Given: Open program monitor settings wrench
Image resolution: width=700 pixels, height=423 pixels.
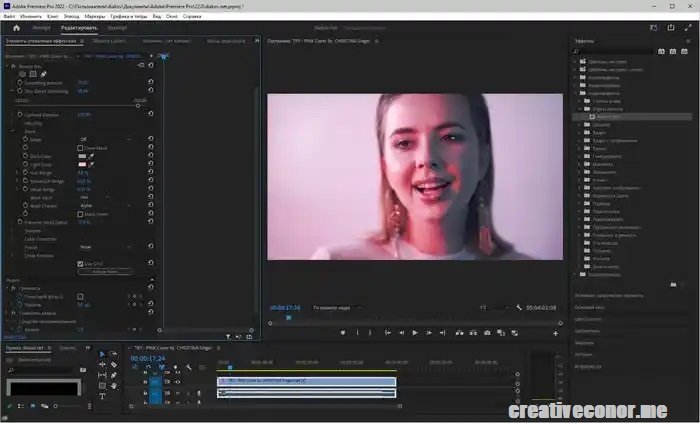Looking at the screenshot, I should pyautogui.click(x=519, y=307).
